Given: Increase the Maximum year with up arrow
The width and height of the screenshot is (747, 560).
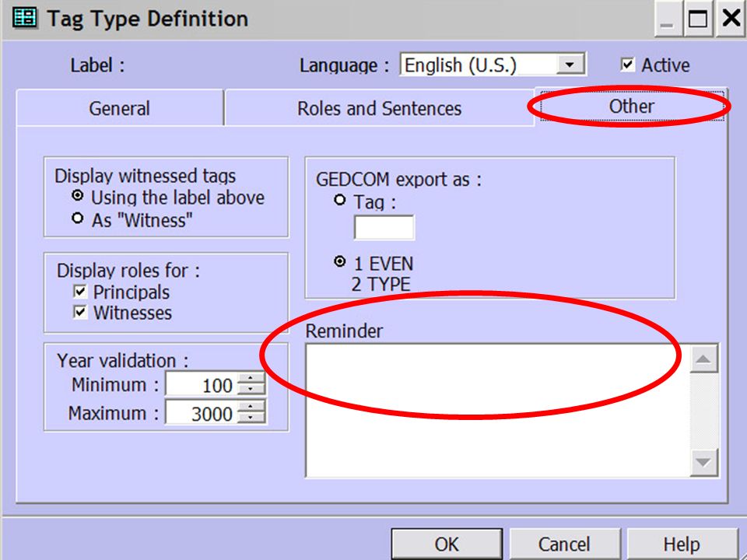Looking at the screenshot, I should [251, 407].
